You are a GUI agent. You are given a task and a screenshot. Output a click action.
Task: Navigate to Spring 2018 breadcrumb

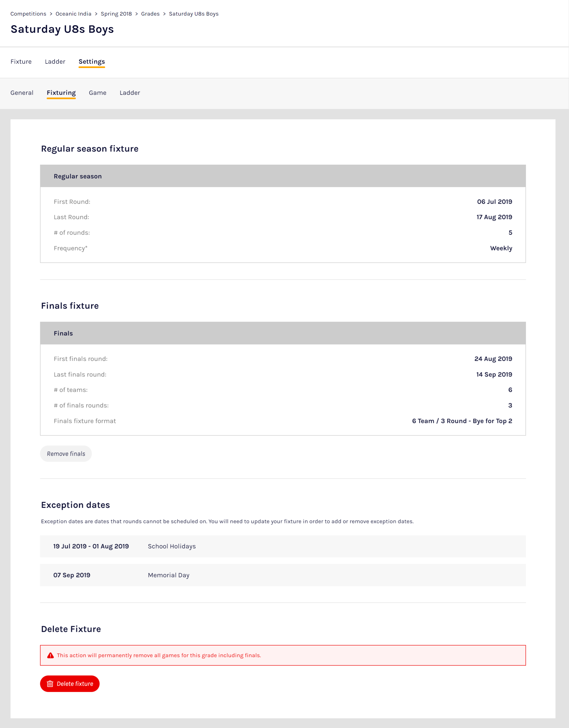tap(116, 14)
